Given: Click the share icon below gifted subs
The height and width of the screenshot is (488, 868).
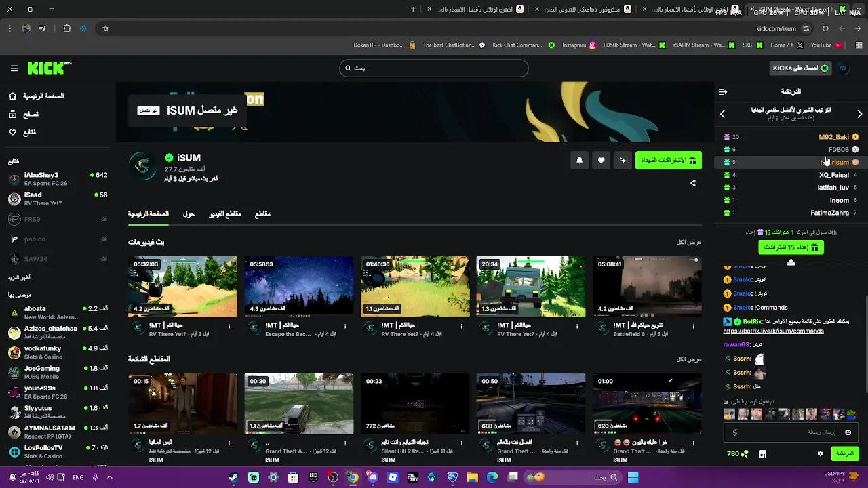Looking at the screenshot, I should click(692, 183).
